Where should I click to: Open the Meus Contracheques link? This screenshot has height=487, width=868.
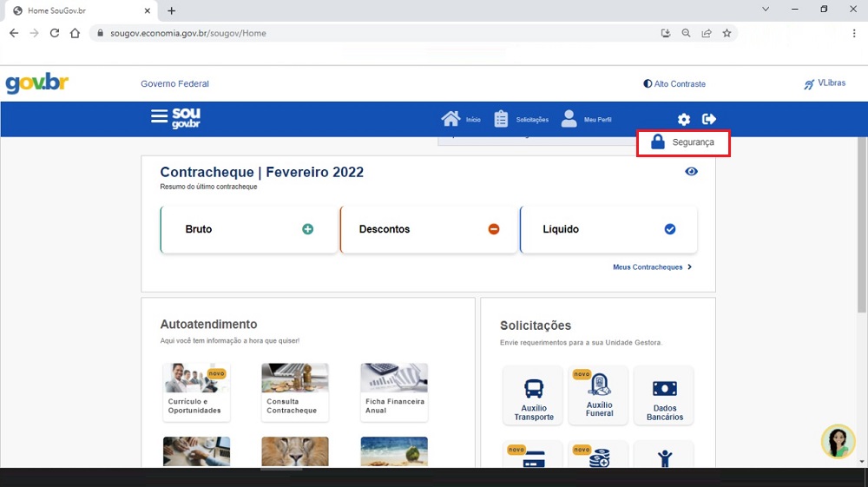652,267
